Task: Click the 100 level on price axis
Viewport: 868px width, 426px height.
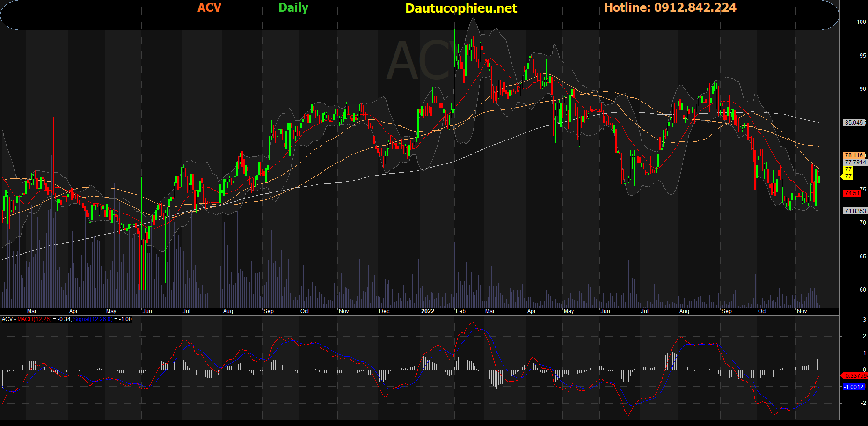Action: pos(861,22)
